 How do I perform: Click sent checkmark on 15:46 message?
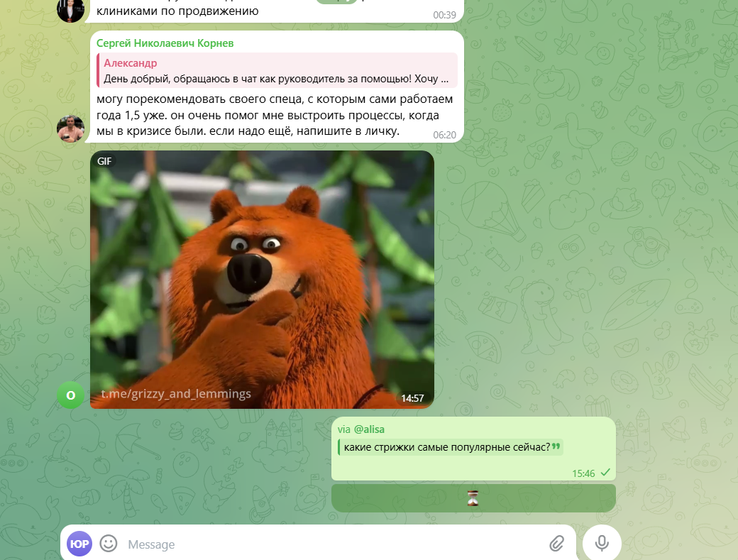click(605, 472)
